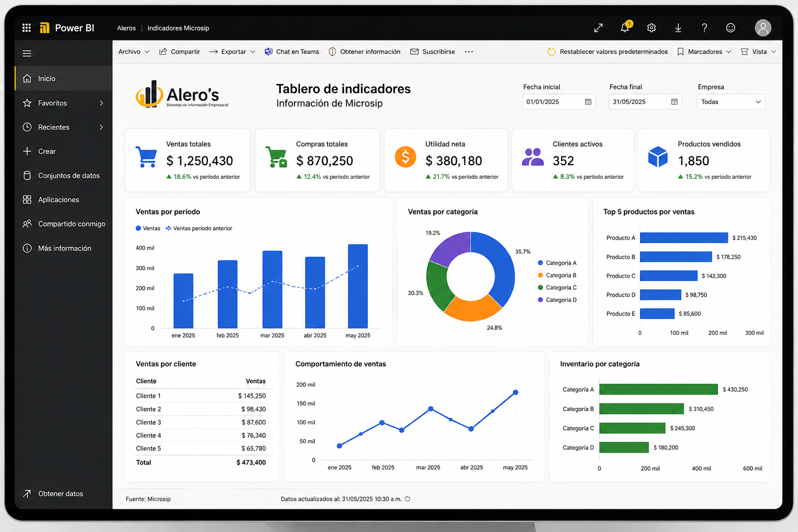Screen dimensions: 798x532
Task: Open the app launcher grid icon
Action: pos(26,28)
